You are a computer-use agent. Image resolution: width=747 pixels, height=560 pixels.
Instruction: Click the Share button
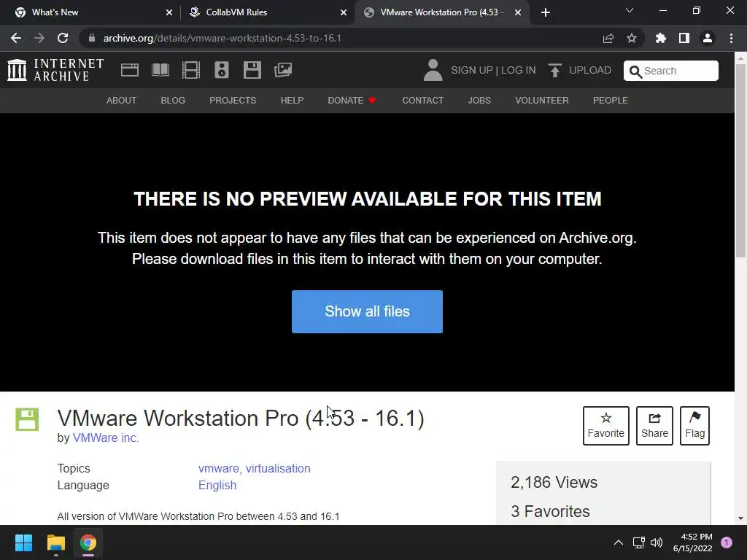[x=654, y=426]
